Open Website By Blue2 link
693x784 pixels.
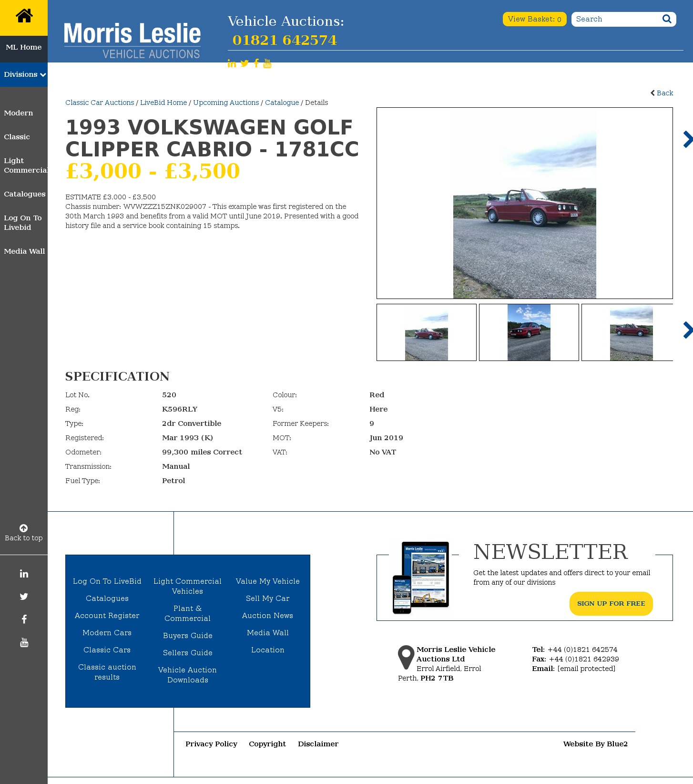tap(595, 744)
